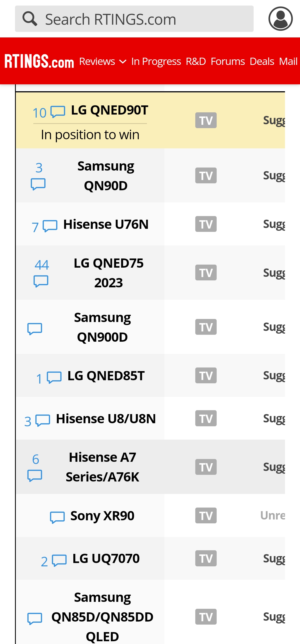This screenshot has height=644, width=300.
Task: Go to In Progress page
Action: pyautogui.click(x=156, y=61)
